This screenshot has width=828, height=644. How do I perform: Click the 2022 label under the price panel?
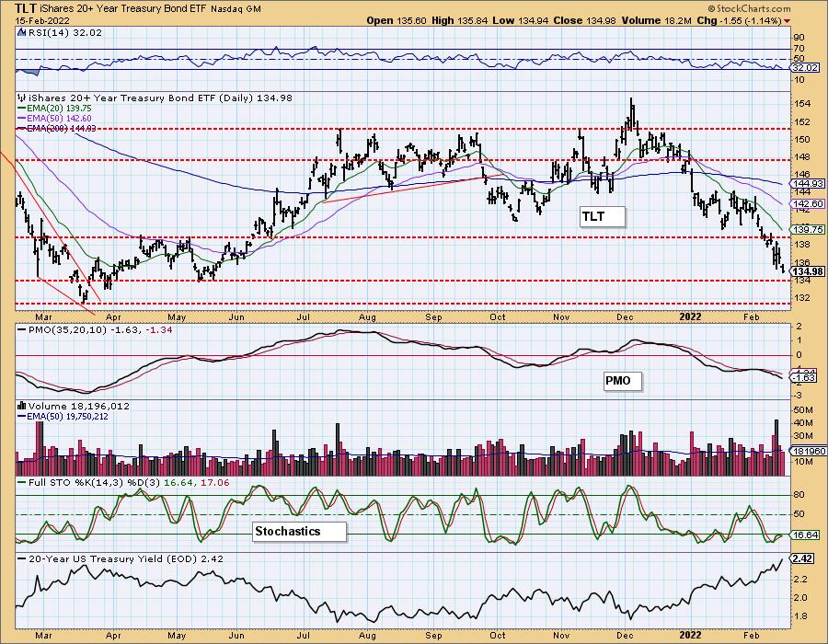pos(690,316)
